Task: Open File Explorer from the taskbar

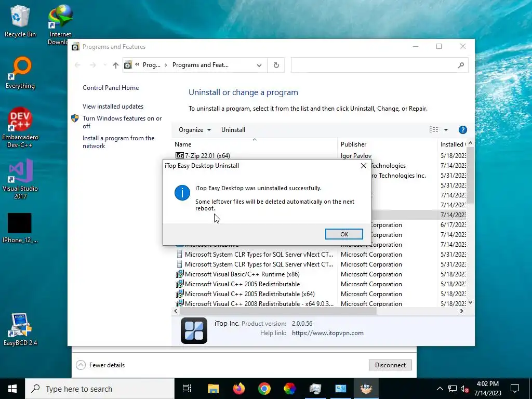Action: [214, 389]
